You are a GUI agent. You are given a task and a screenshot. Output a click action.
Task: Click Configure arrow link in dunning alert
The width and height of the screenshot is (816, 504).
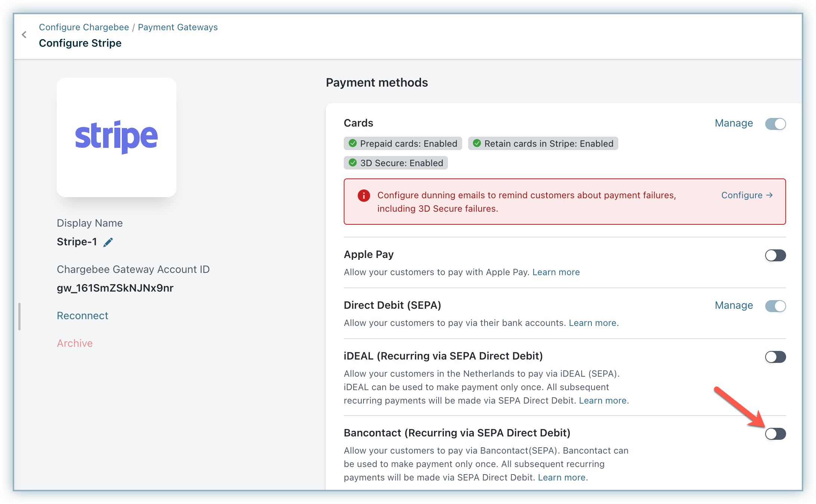coord(747,195)
